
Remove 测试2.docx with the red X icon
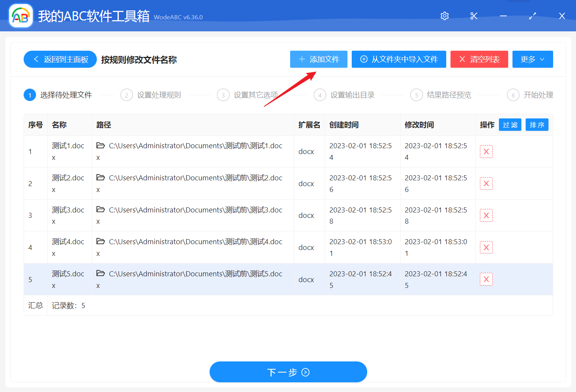click(486, 183)
